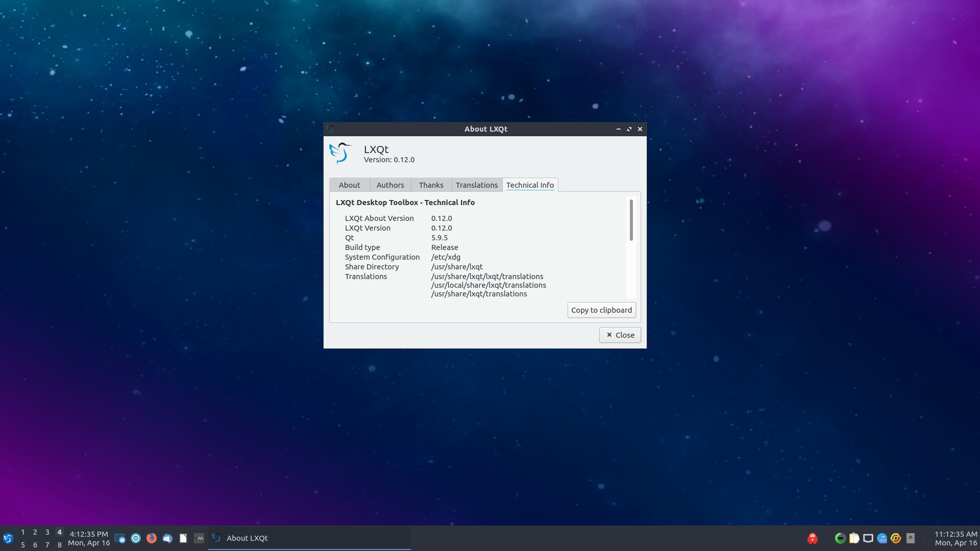
Task: Switch to the About tab
Action: (x=349, y=184)
